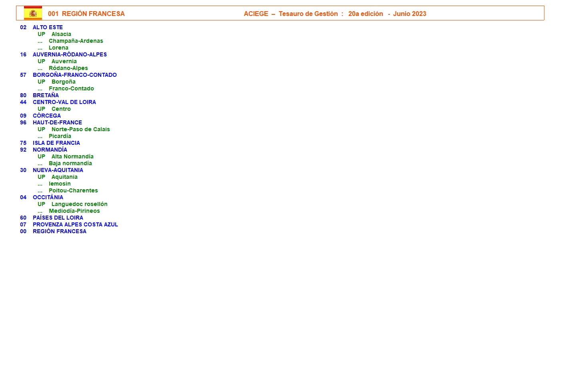This screenshot has height=392, width=564.
Task: Open PAÍSES DEL LOIRA entry
Action: 58,218
